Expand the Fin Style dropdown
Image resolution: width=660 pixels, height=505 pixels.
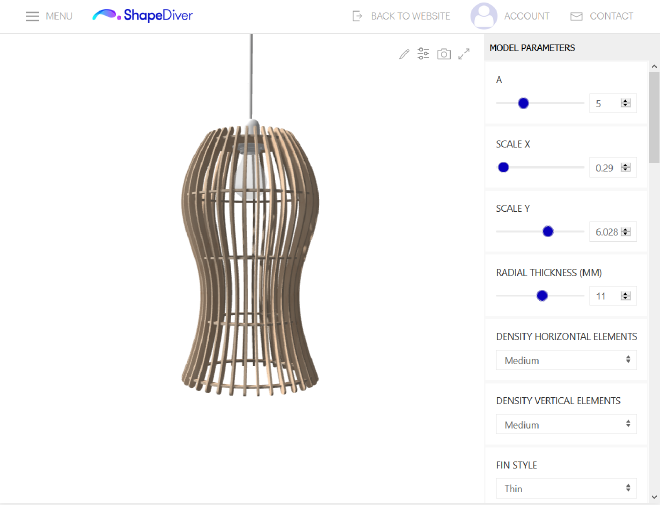point(566,489)
